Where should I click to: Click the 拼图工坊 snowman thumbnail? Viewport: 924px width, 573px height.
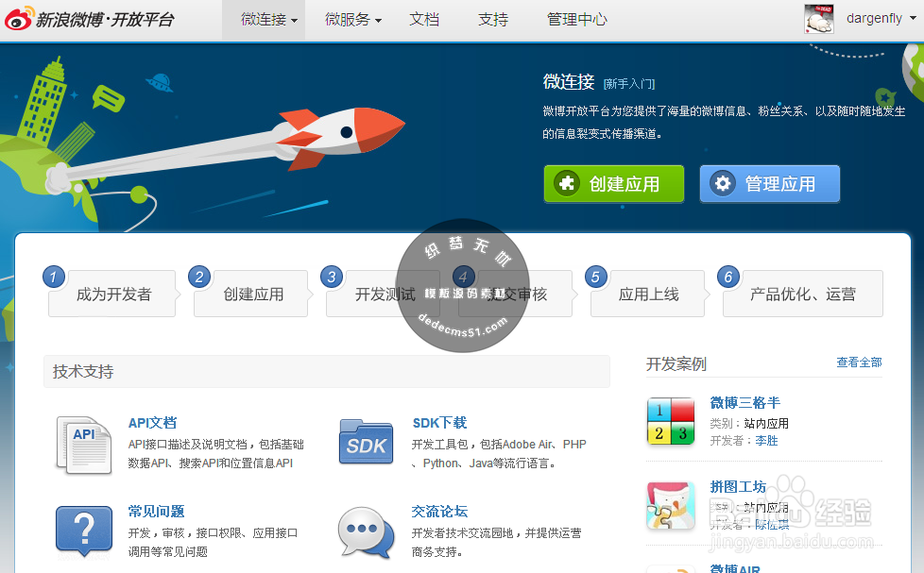[x=670, y=505]
